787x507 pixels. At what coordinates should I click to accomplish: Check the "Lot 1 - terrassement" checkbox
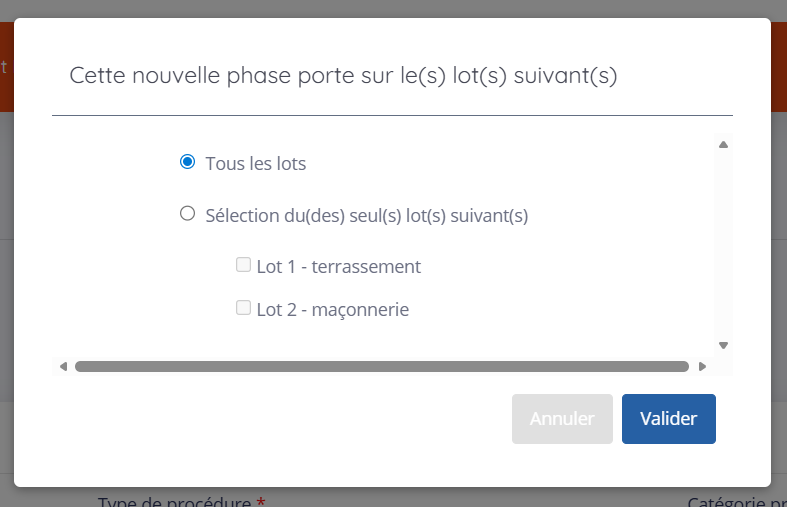tap(243, 265)
